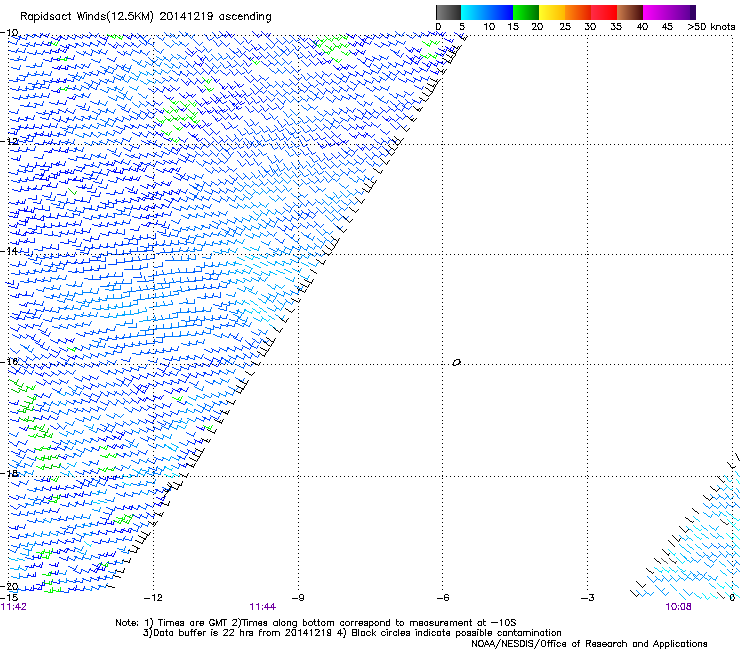Screen dimensions: 740x650
Task: Click the blue 10–15 knots legend swatch
Action: (500, 12)
